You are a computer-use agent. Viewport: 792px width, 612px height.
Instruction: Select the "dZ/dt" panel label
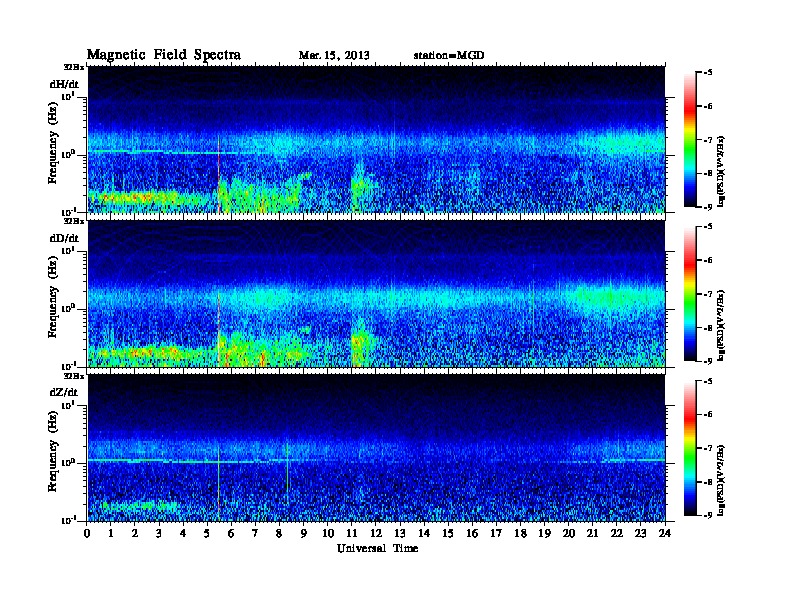pos(64,392)
